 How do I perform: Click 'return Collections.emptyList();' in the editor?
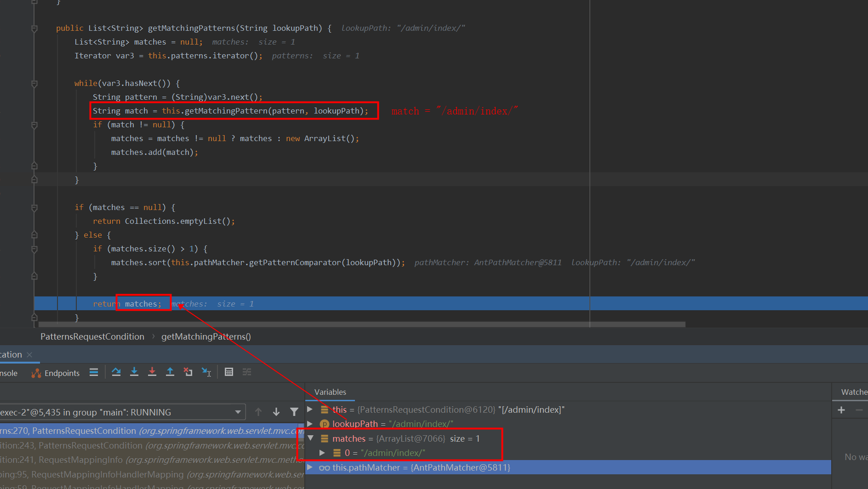pyautogui.click(x=164, y=221)
